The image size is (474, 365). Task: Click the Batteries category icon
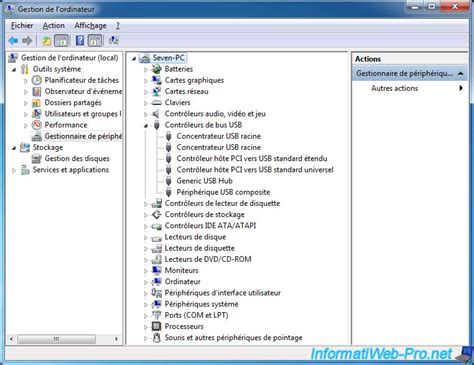(x=156, y=69)
